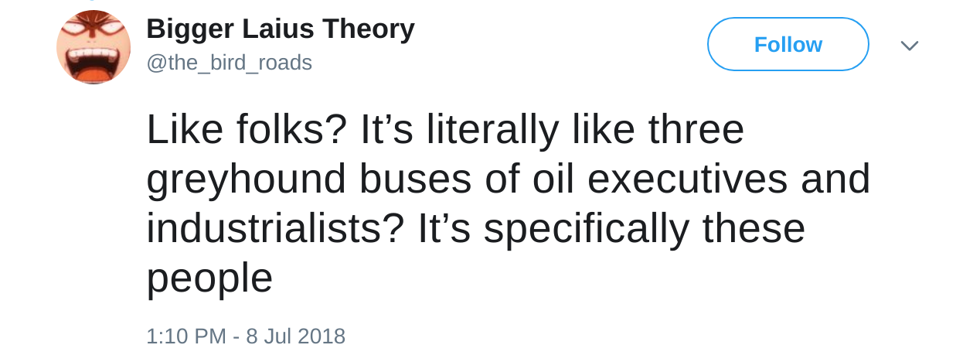Click the tweet's first line starting "Like folks?"
The width and height of the screenshot is (980, 362).
[x=444, y=129]
